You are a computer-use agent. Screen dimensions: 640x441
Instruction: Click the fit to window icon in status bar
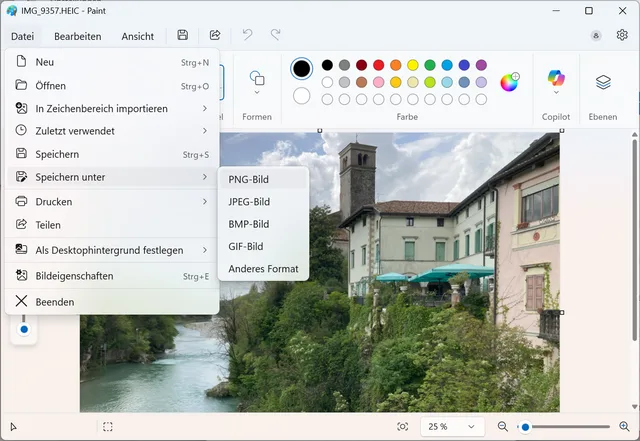point(403,427)
